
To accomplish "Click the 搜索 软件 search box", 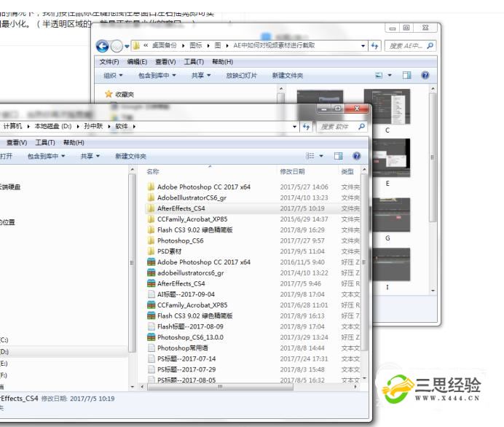I will (x=342, y=127).
